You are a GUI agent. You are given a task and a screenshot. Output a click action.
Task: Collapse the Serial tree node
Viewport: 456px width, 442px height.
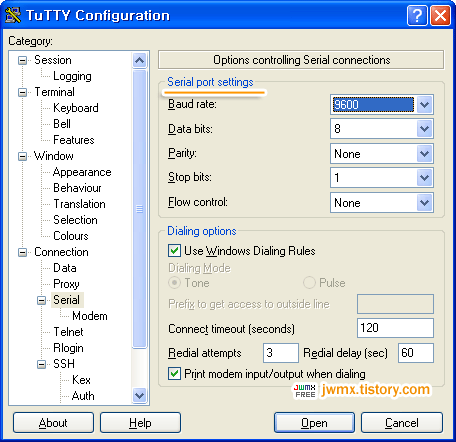[x=41, y=300]
